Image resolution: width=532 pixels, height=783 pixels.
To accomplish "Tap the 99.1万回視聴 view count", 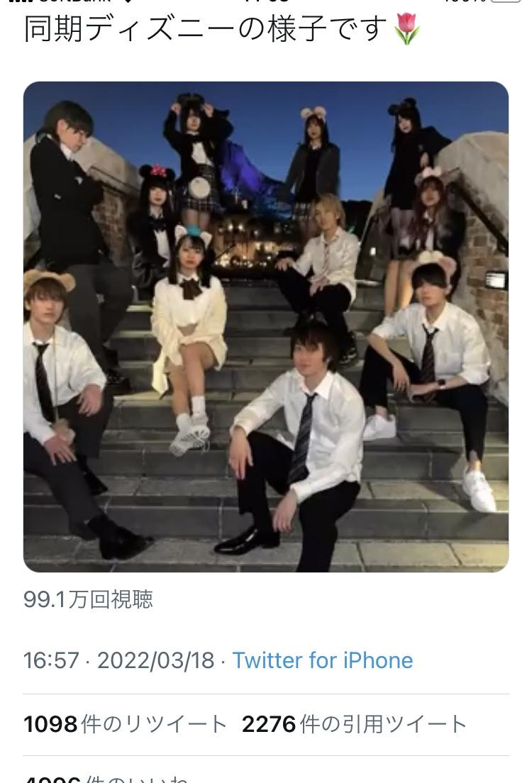I will tap(88, 599).
